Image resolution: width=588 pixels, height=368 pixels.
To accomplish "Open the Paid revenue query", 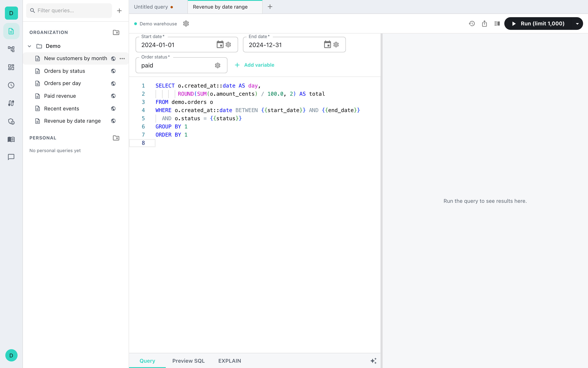I will tap(76, 96).
